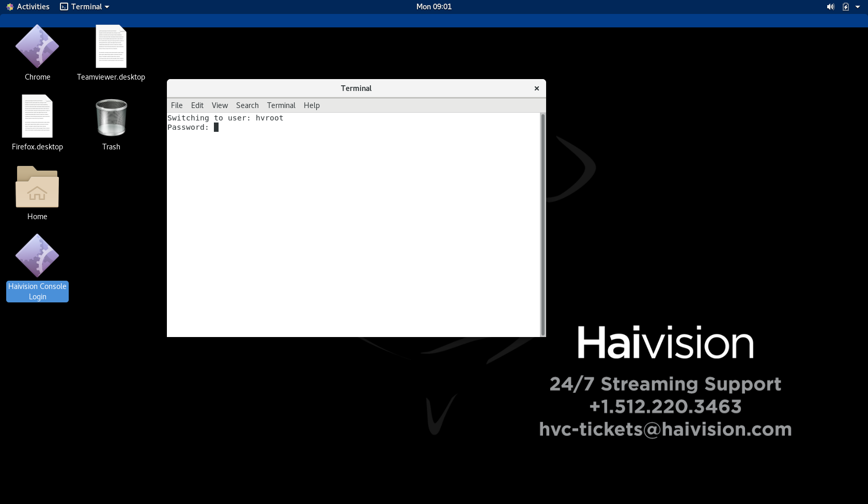Select the Teamviewer.desktop file icon

click(x=111, y=47)
